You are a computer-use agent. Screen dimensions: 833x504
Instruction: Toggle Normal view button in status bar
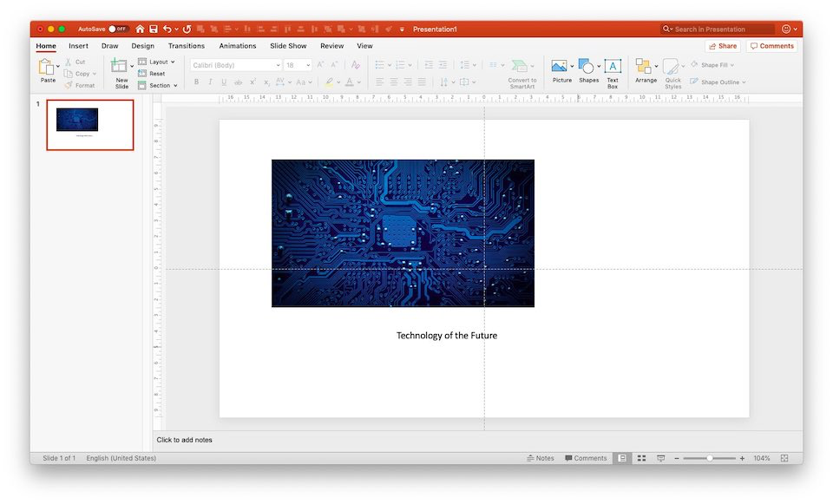[x=622, y=458]
